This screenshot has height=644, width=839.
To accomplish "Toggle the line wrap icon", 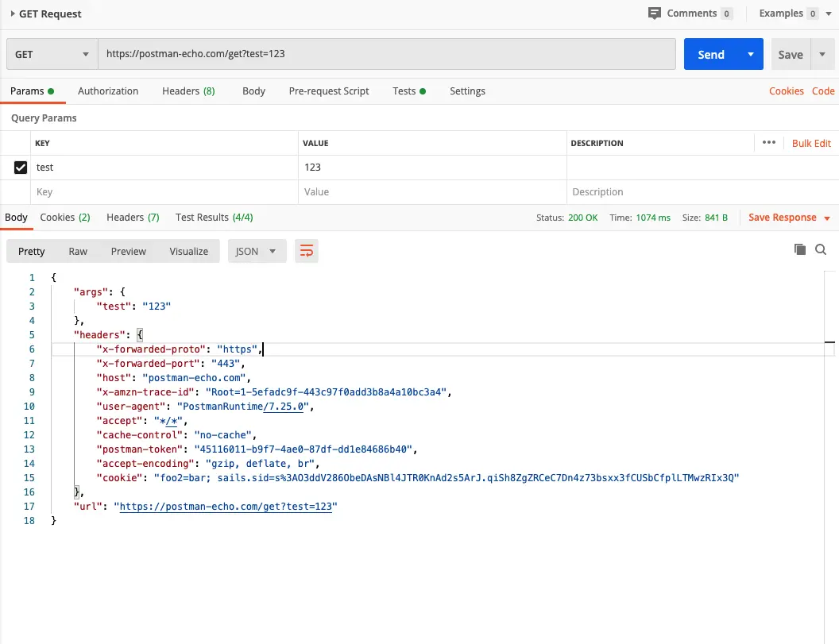I will [307, 251].
